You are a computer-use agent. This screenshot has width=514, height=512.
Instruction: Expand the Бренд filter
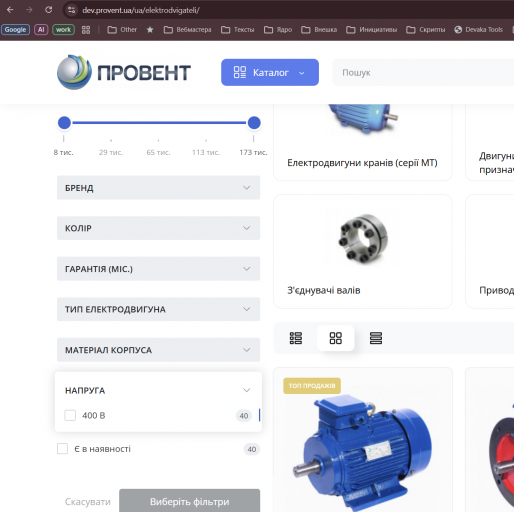(x=158, y=188)
